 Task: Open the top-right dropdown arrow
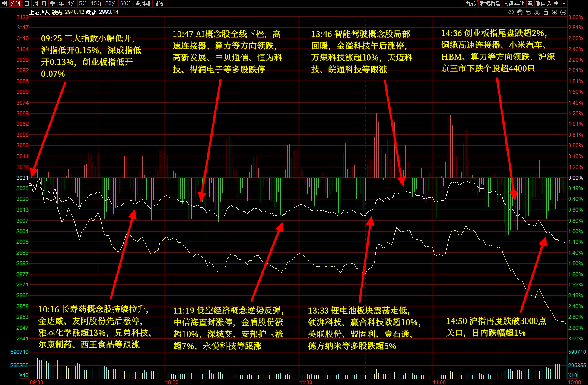click(564, 3)
